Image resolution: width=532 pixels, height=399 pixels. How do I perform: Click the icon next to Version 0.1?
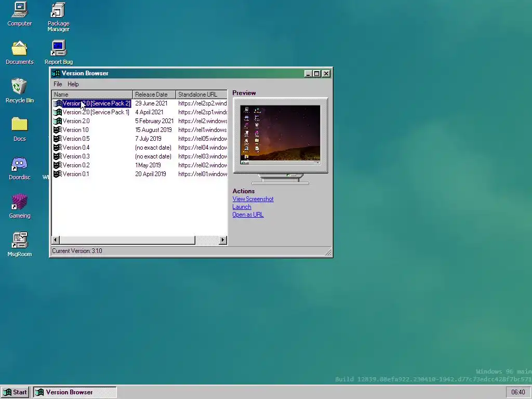pos(58,174)
